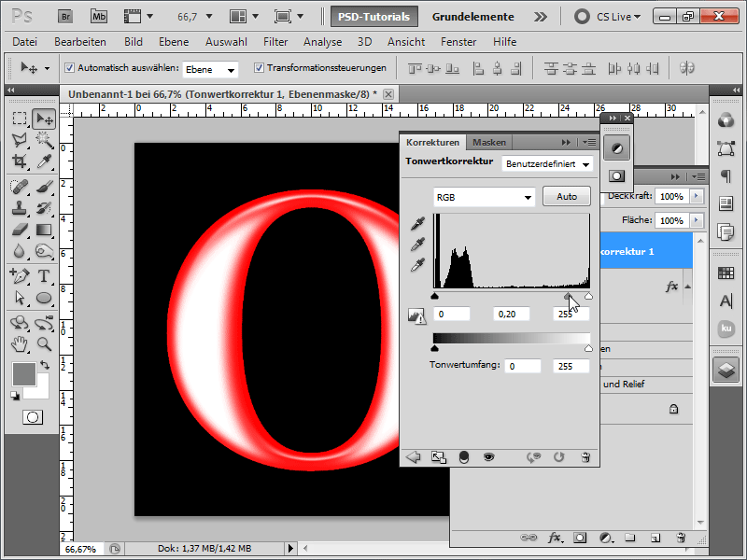Image resolution: width=747 pixels, height=560 pixels.
Task: Select the Eraser tool
Action: 20,230
